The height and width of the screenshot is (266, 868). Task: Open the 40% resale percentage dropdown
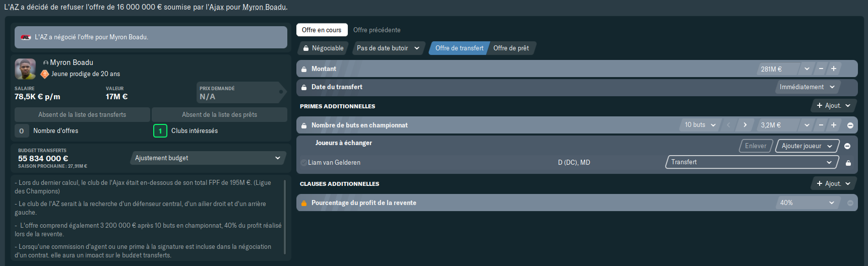point(808,203)
